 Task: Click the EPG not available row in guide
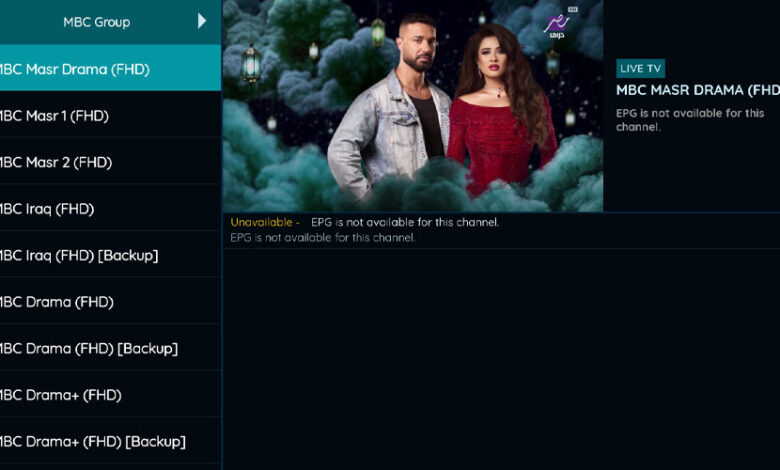[x=501, y=230]
